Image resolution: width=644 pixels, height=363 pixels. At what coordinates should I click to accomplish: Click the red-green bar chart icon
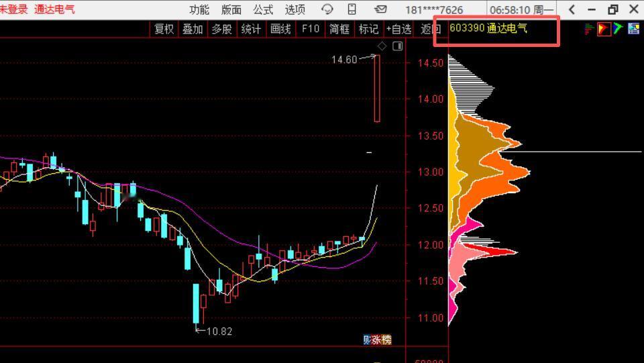click(590, 29)
